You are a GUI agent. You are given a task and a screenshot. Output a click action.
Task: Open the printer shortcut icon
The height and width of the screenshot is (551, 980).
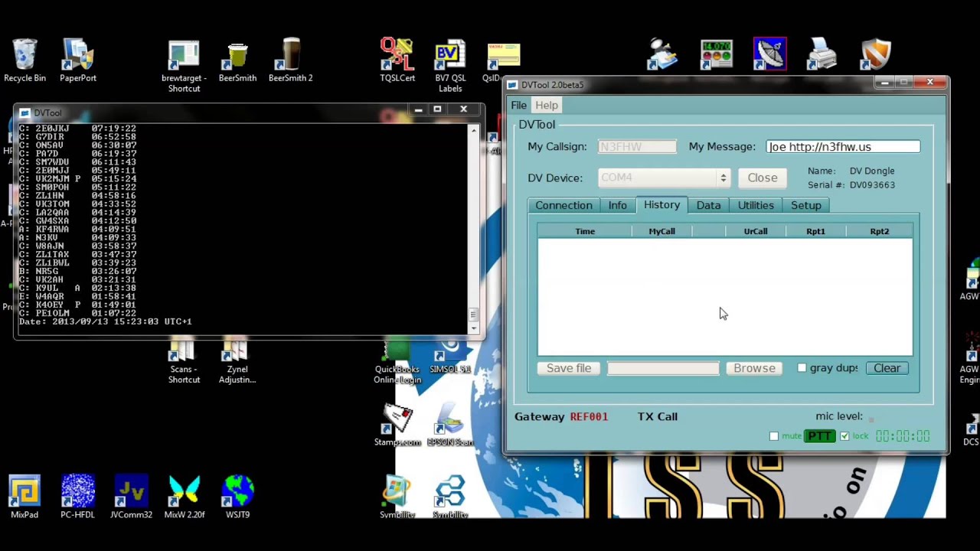(x=822, y=54)
